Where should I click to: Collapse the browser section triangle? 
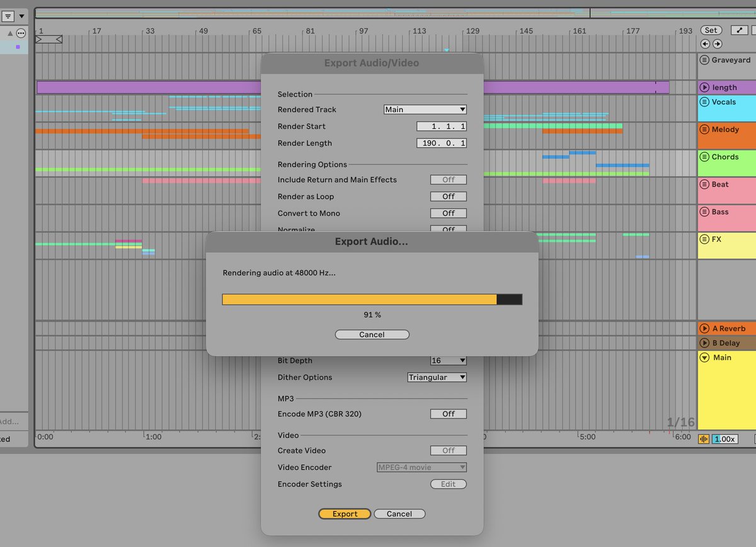point(10,33)
